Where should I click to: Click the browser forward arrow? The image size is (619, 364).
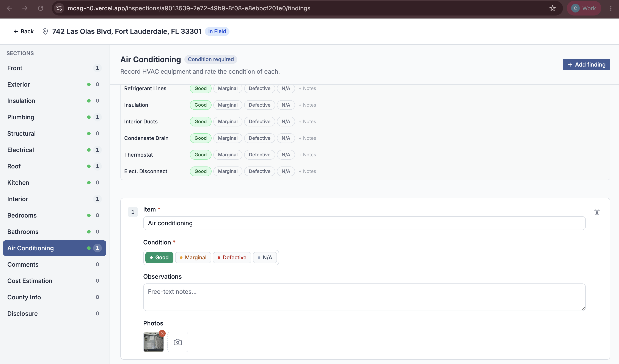click(25, 8)
